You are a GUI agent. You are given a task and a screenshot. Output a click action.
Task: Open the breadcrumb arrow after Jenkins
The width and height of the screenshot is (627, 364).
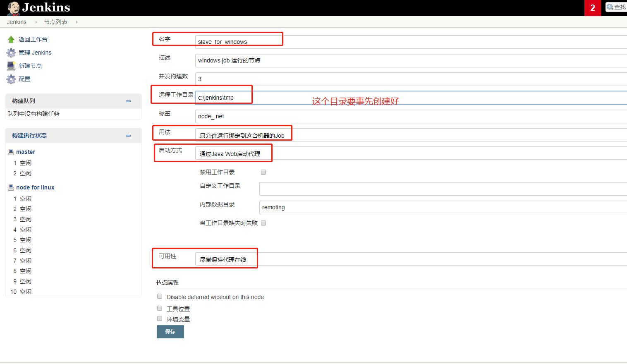pyautogui.click(x=36, y=22)
